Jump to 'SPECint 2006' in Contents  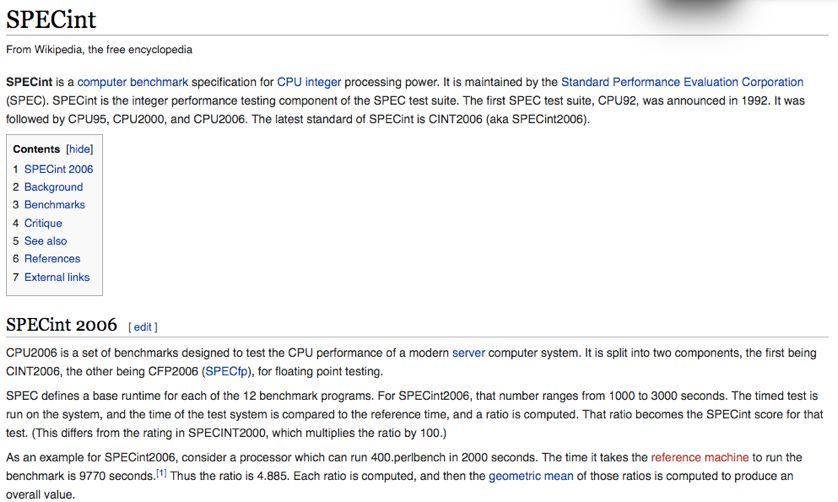click(58, 169)
